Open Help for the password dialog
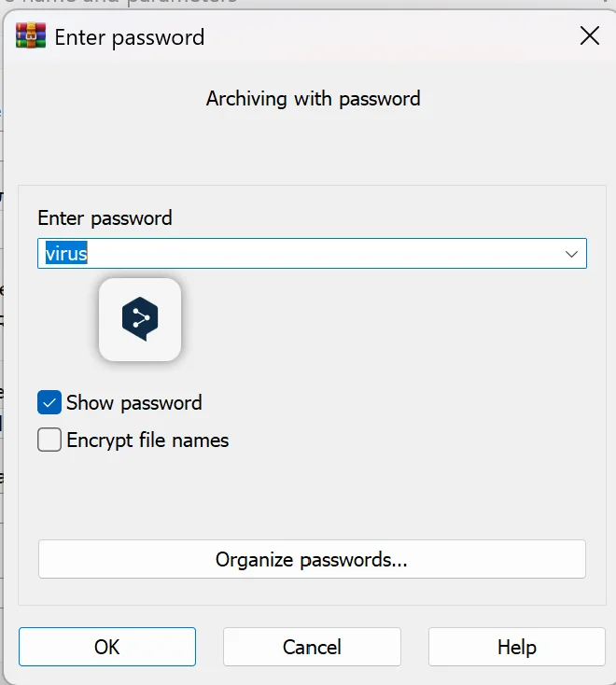Viewport: 616px width, 685px height. point(517,647)
